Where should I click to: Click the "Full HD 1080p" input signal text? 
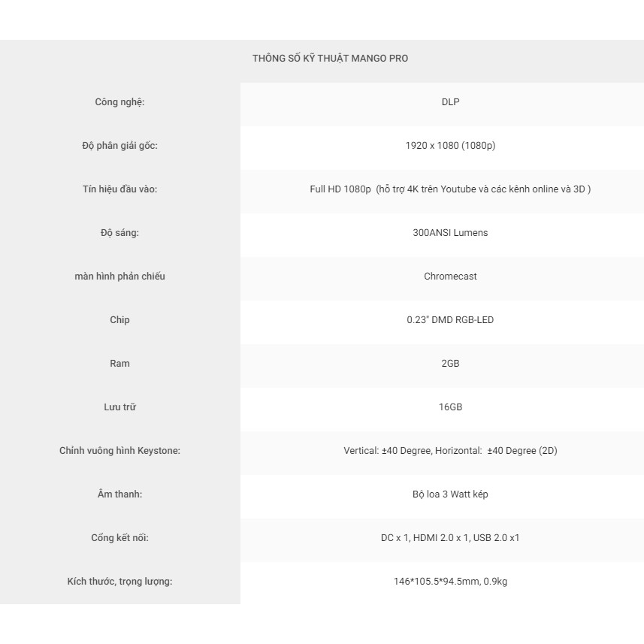coord(340,189)
